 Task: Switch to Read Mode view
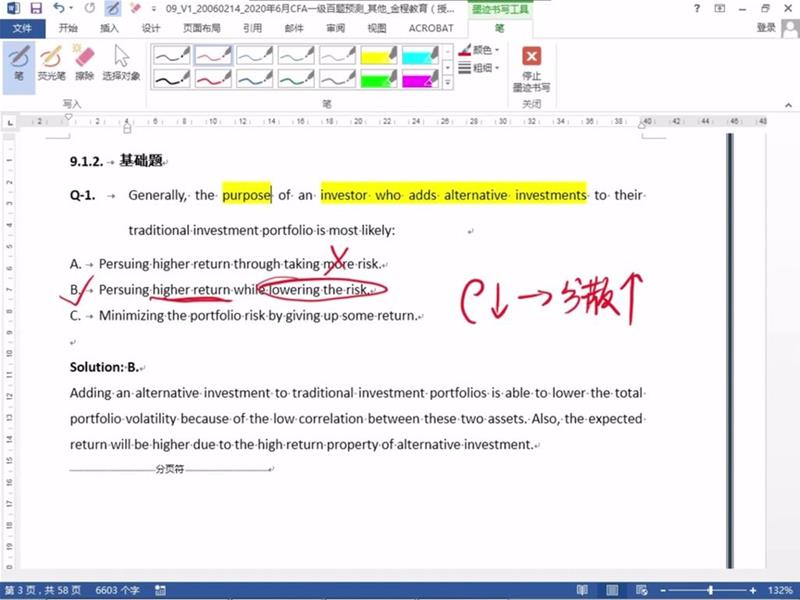582,590
